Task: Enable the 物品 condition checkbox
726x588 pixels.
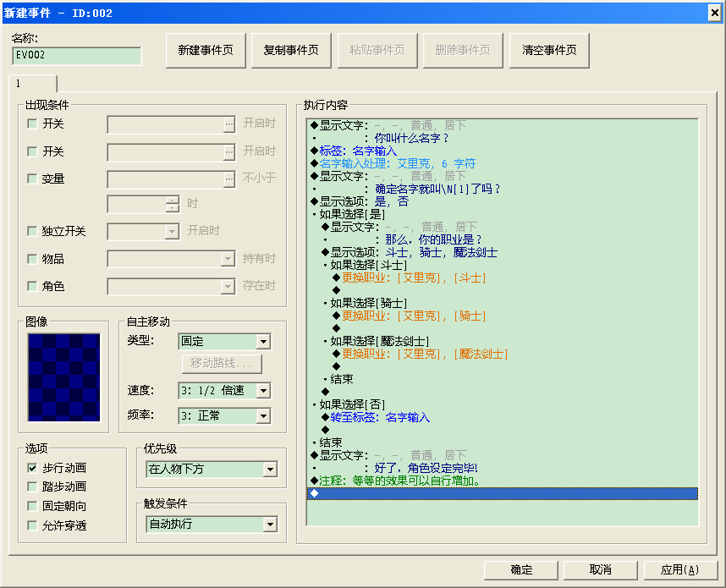Action: [32, 259]
